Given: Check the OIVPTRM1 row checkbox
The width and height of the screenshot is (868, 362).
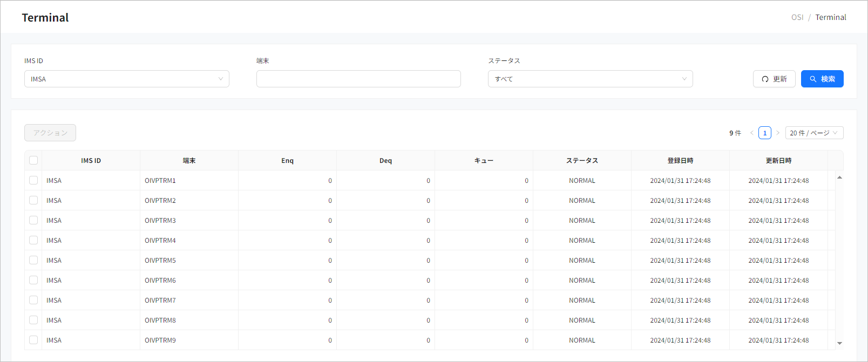Looking at the screenshot, I should click(33, 180).
